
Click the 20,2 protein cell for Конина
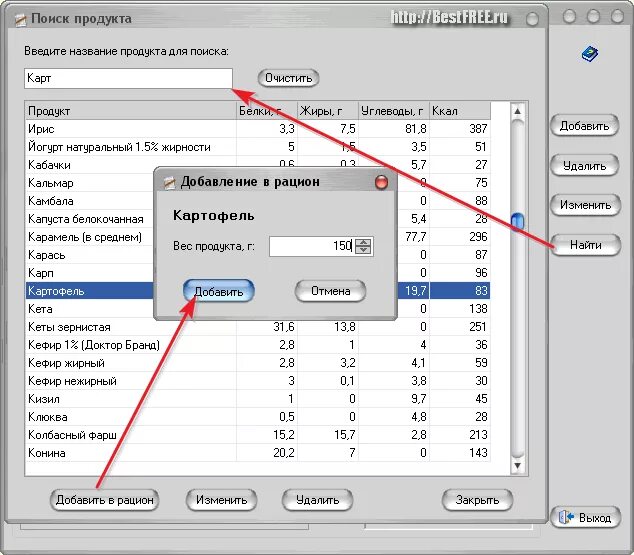click(x=267, y=453)
